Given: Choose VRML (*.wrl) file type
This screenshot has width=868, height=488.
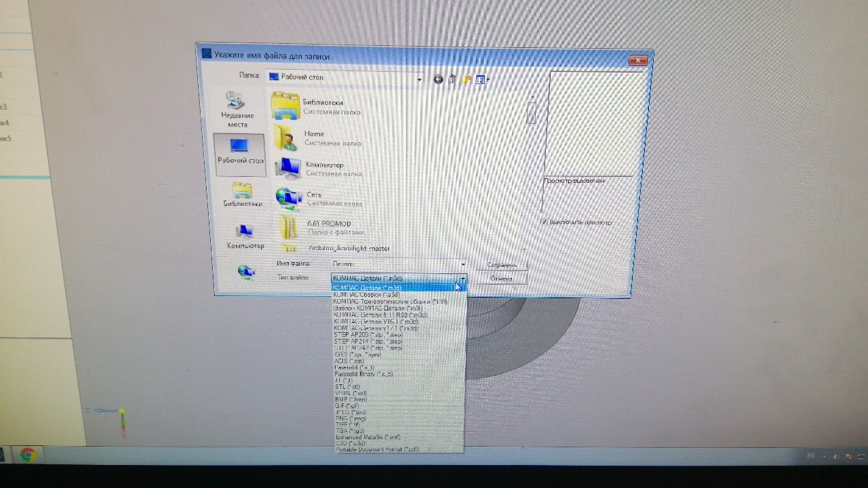Looking at the screenshot, I should tap(399, 393).
